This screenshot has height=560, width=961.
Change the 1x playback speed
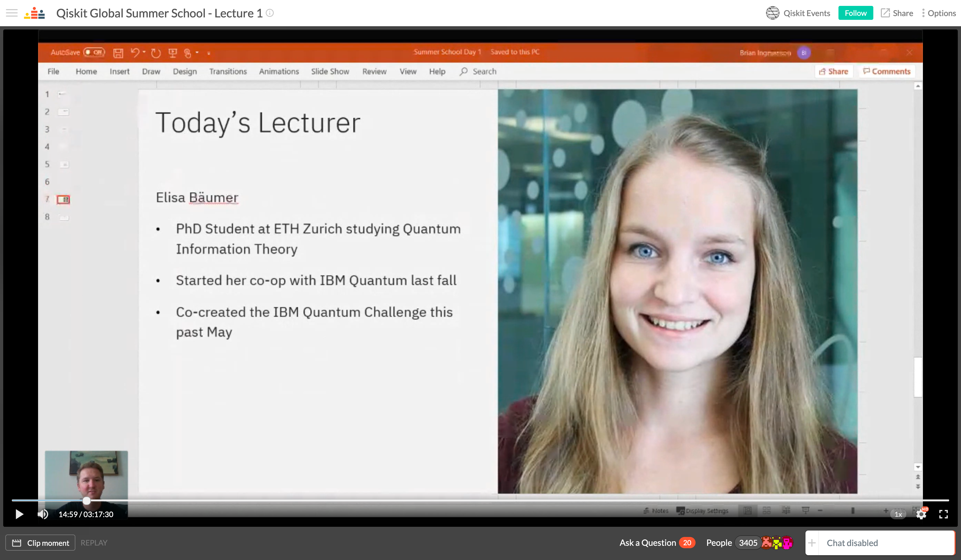(x=898, y=514)
